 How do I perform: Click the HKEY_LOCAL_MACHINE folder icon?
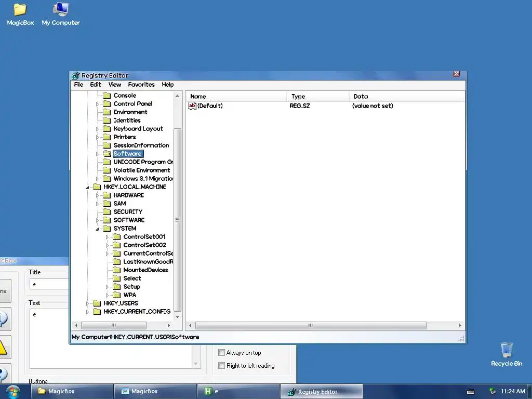(x=97, y=187)
